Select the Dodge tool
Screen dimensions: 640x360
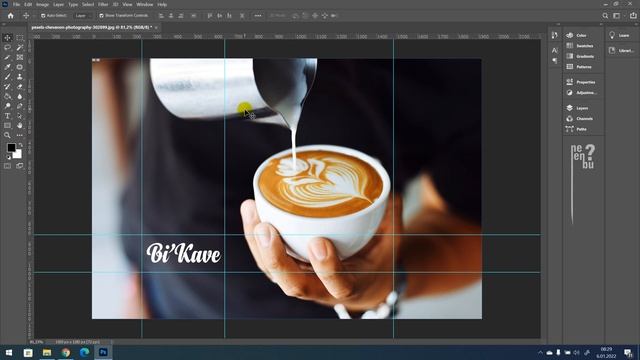coord(7,106)
